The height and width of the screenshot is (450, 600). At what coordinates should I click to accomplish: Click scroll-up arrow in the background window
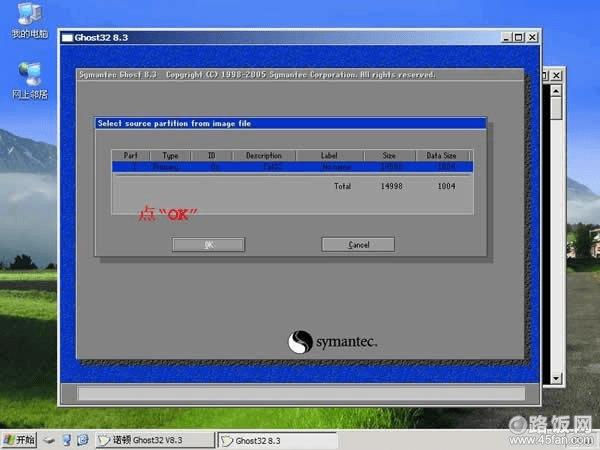click(x=556, y=91)
